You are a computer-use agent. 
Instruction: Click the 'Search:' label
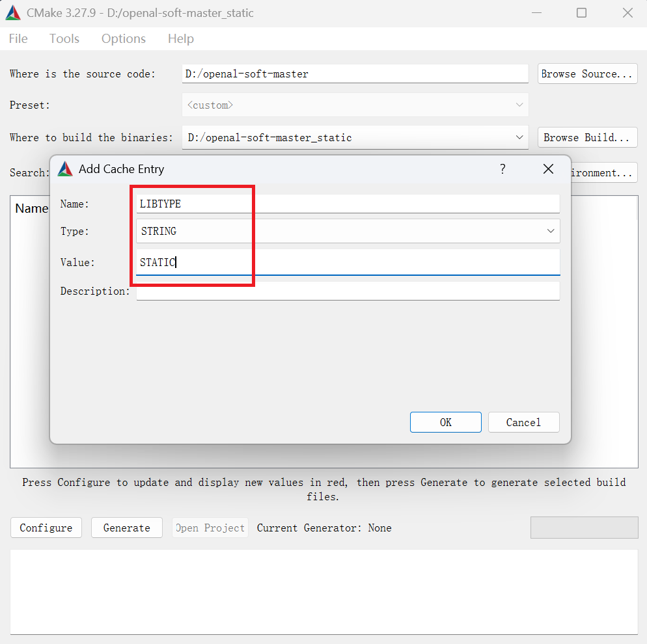tap(29, 172)
